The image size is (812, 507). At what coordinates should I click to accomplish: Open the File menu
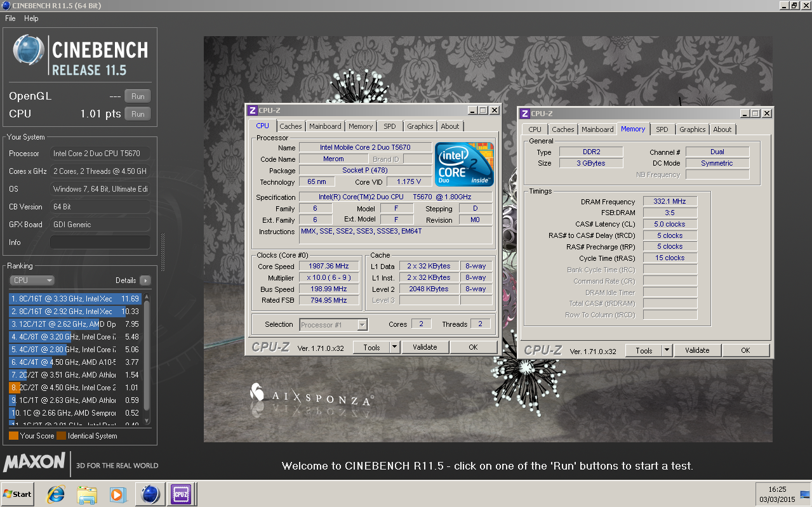[10, 18]
